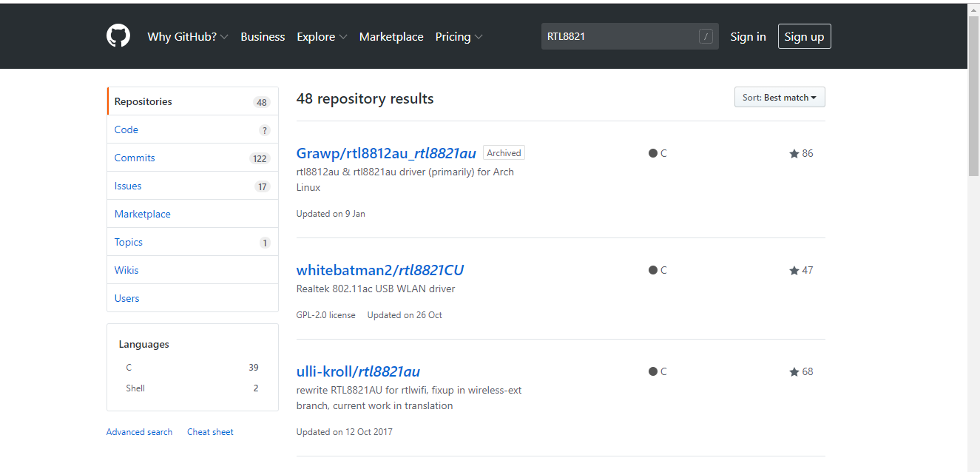The image size is (980, 472).
Task: Click the Languages heading
Action: click(144, 345)
